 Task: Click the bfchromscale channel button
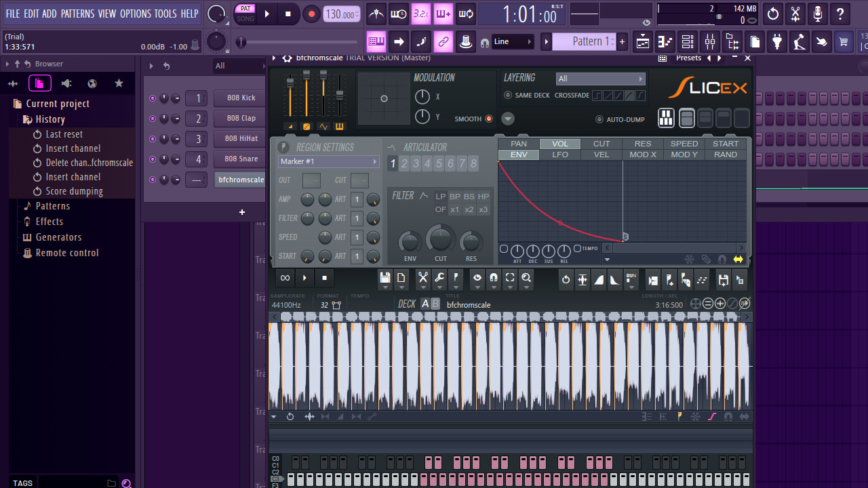click(241, 180)
